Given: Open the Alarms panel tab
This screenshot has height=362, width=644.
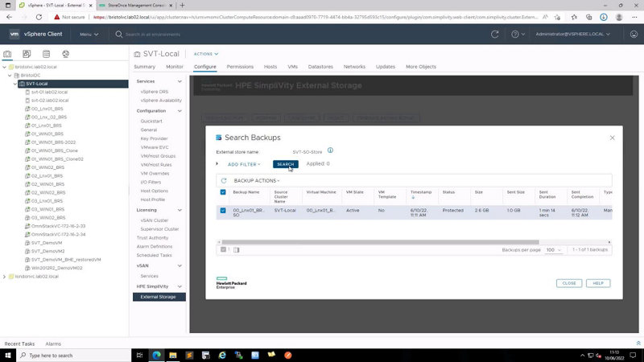Looking at the screenshot, I should [53, 344].
